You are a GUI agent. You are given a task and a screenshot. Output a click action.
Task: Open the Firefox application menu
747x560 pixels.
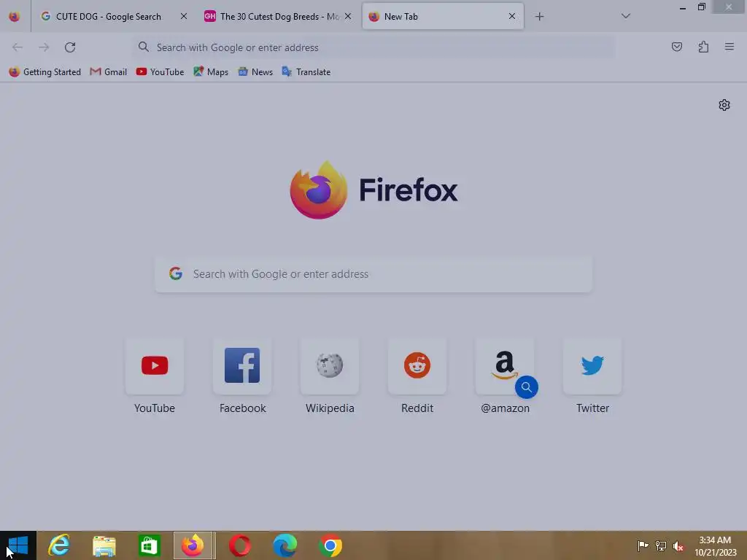[x=729, y=47]
